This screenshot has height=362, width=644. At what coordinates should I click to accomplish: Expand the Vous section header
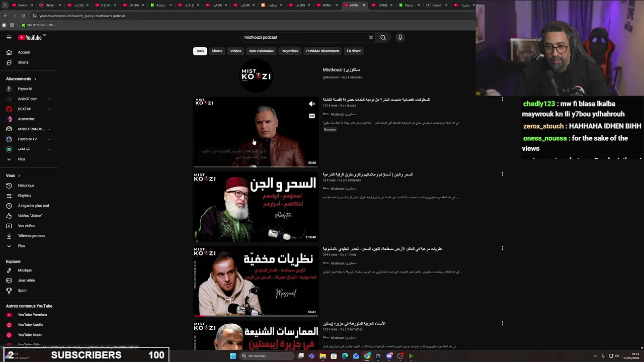tap(13, 175)
